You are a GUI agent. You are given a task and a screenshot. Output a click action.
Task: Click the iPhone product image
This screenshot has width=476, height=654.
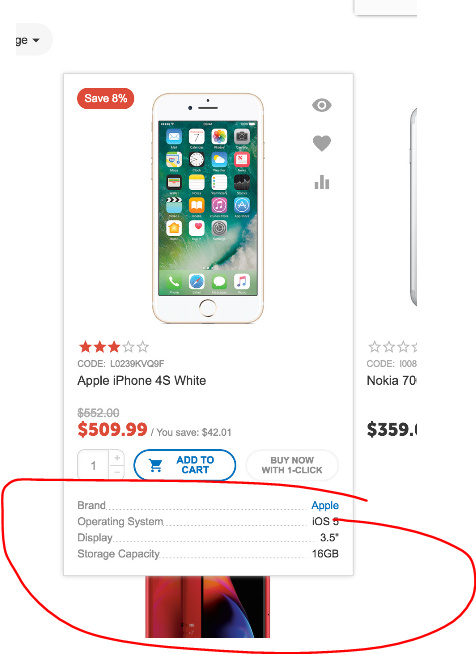point(208,208)
